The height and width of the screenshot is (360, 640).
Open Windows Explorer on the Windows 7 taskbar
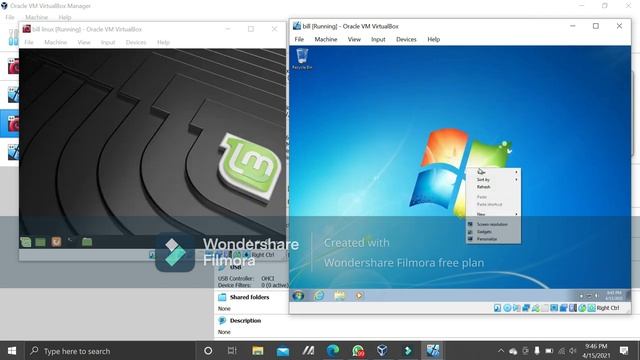point(339,296)
